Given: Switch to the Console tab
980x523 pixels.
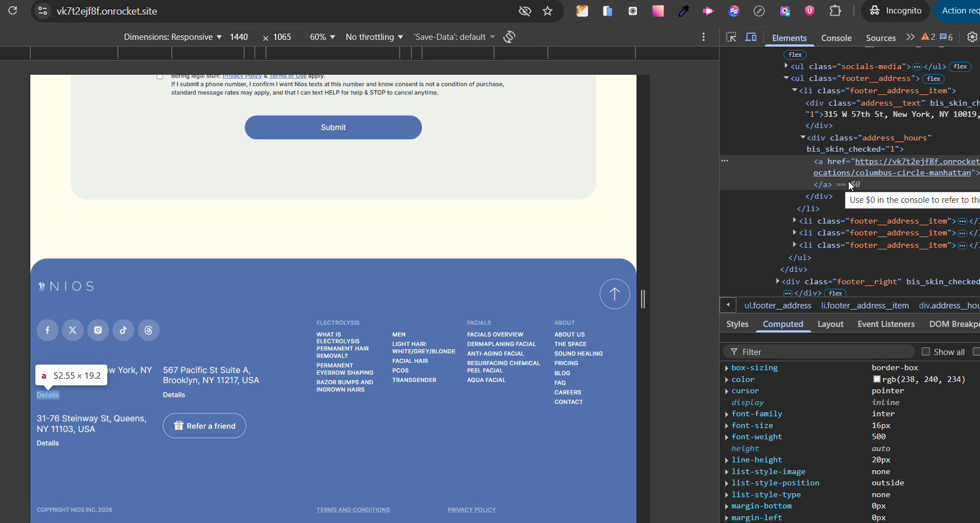Looking at the screenshot, I should tap(836, 38).
